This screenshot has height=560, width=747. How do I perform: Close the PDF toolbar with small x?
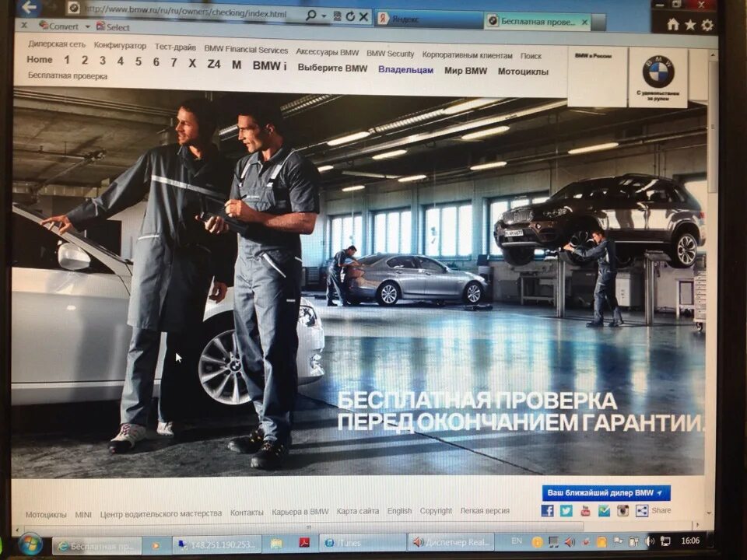tap(24, 24)
